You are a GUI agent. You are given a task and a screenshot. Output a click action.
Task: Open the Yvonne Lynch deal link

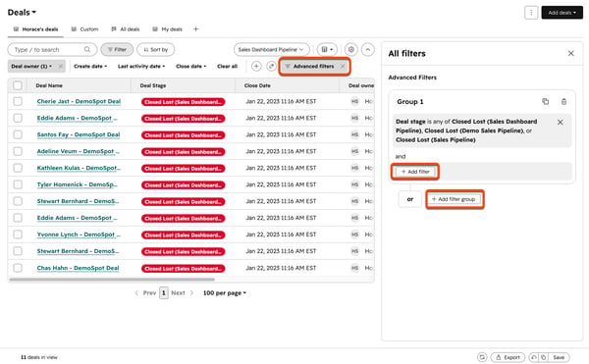tap(79, 234)
